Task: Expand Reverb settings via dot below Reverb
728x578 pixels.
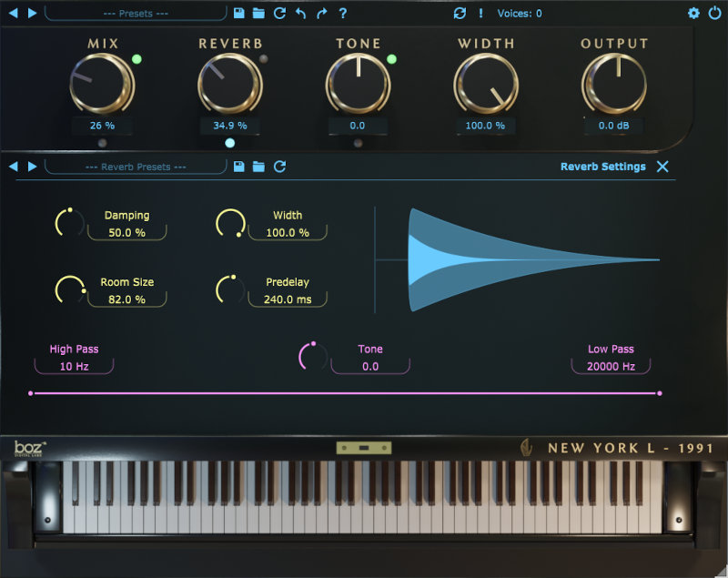Action: point(229,143)
